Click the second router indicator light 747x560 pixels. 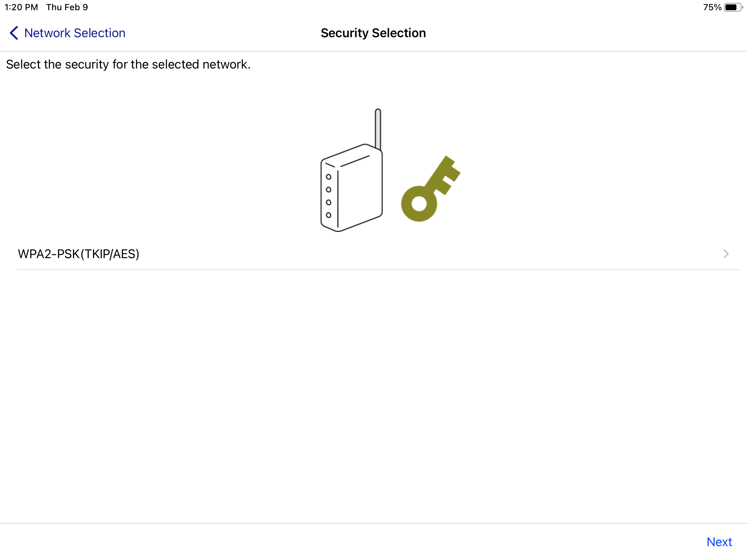(x=329, y=190)
